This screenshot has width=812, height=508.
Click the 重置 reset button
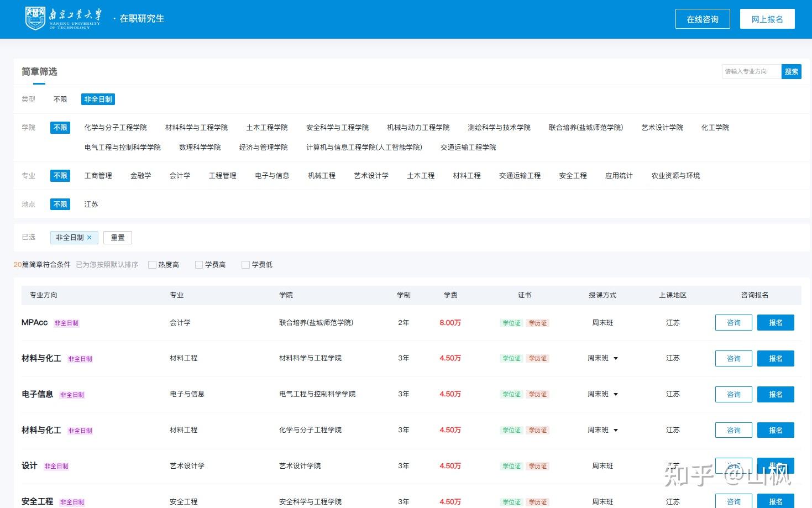118,238
